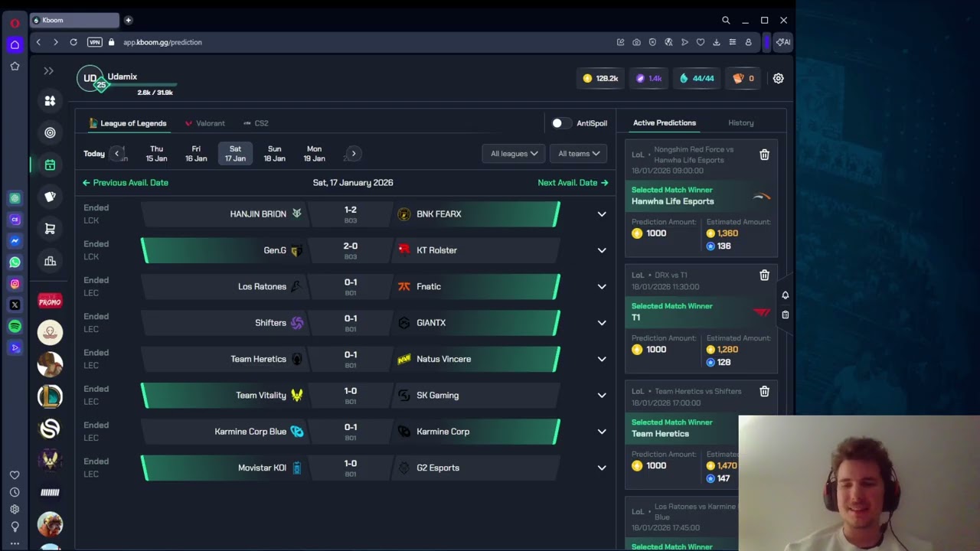Switch to the League of Legends tab
The width and height of the screenshot is (980, 551).
(128, 123)
